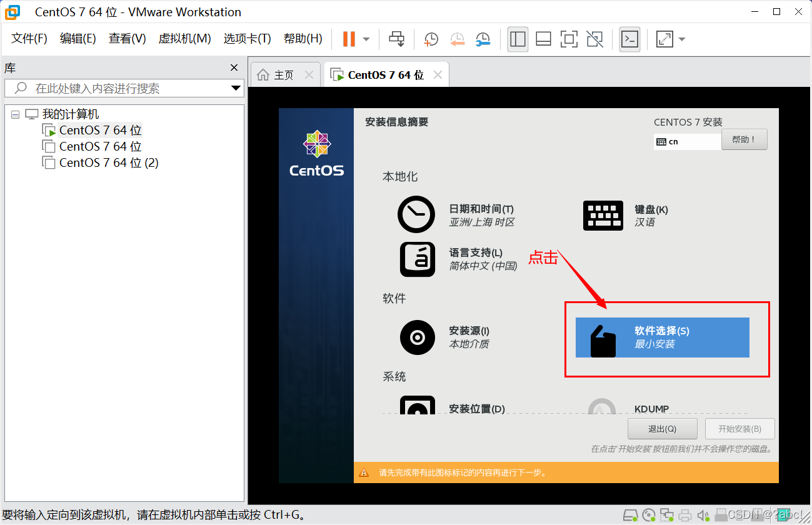Image resolution: width=812 pixels, height=525 pixels.
Task: Select 我的计算机 in the library tree
Action: click(x=71, y=114)
